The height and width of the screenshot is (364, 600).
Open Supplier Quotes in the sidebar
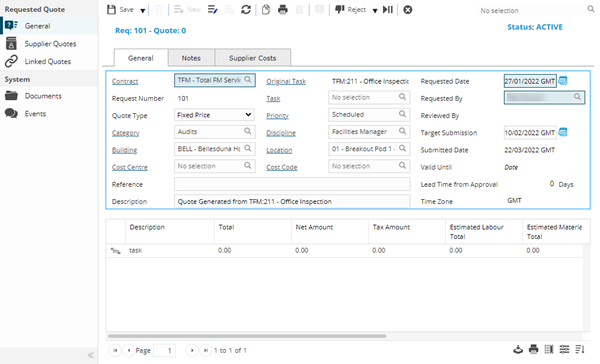[50, 44]
